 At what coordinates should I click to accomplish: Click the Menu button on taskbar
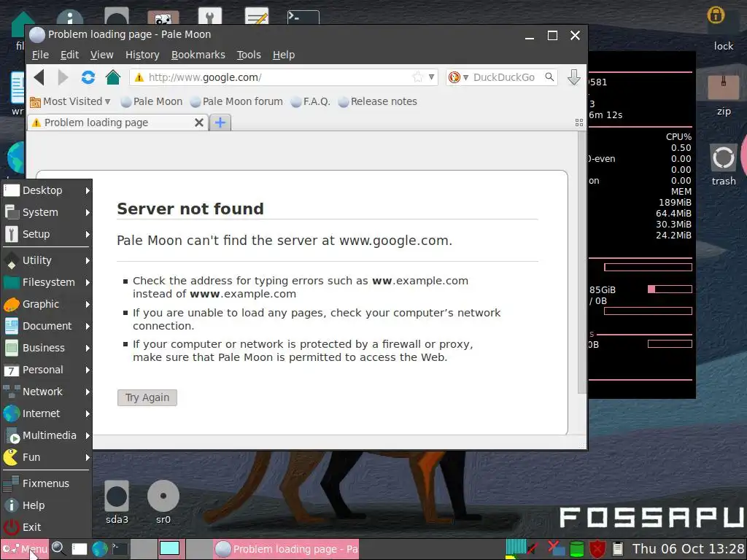pyautogui.click(x=24, y=549)
